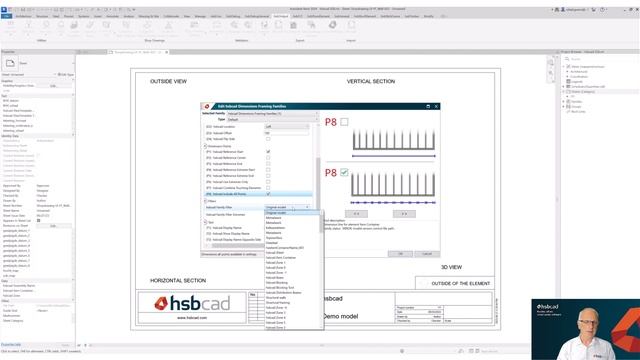Collapse the Dimension Points section
This screenshot has width=640, height=360.
(205, 146)
